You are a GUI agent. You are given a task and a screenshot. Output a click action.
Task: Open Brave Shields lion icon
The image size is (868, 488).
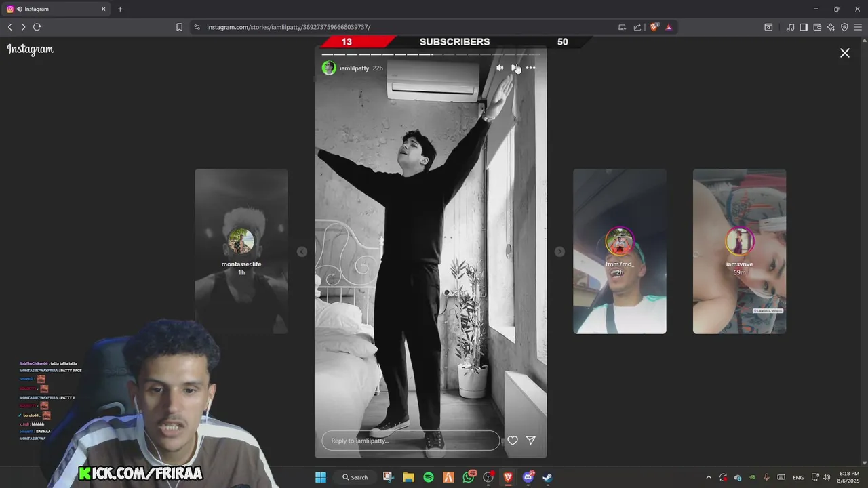[x=654, y=27]
